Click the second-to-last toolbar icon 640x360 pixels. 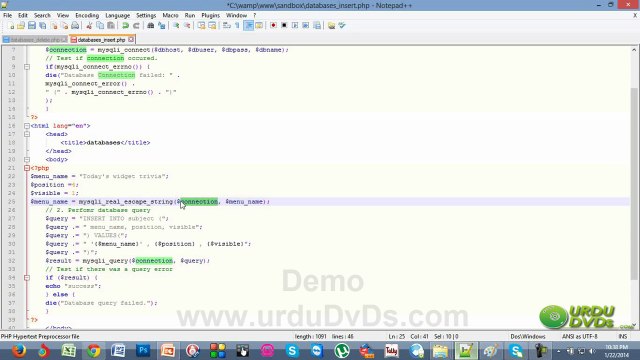pyautogui.click(x=331, y=26)
